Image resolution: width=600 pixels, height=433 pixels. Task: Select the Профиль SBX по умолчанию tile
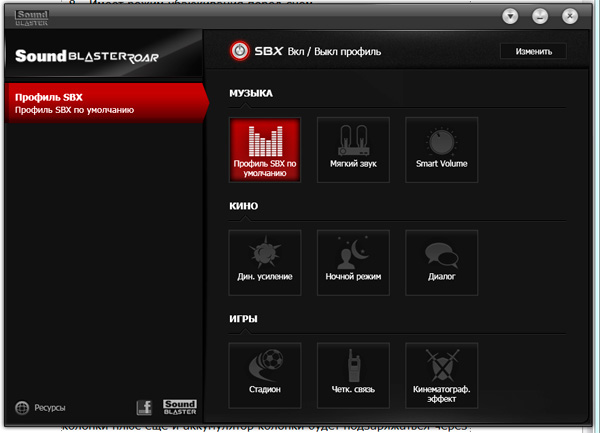[x=265, y=150]
